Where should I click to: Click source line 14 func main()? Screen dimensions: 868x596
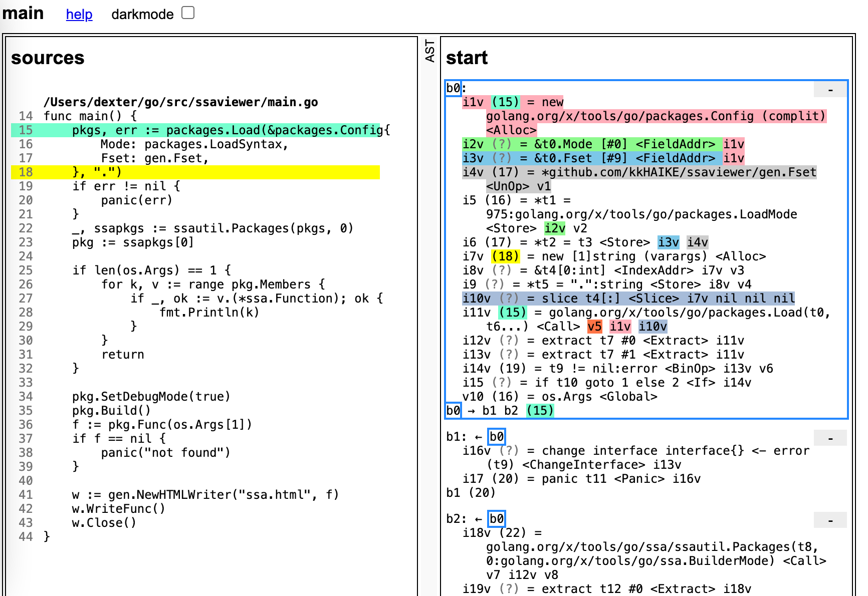pyautogui.click(x=90, y=116)
